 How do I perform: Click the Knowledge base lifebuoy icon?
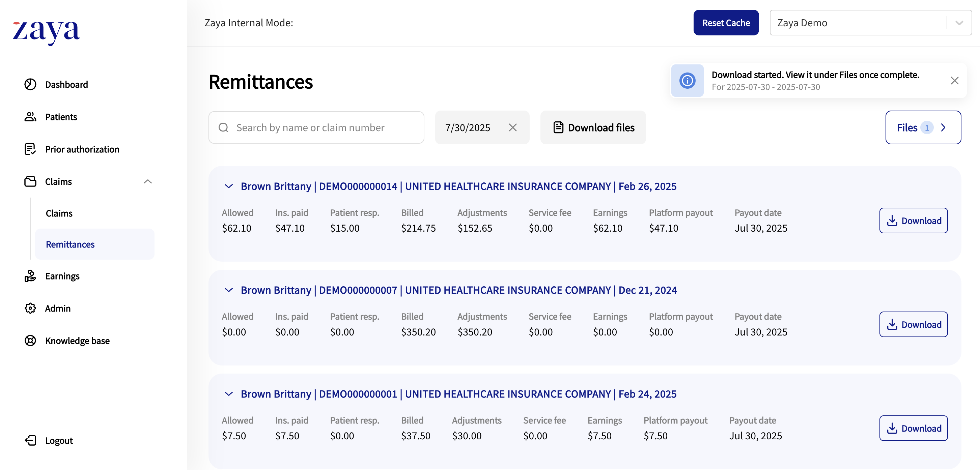click(x=30, y=341)
